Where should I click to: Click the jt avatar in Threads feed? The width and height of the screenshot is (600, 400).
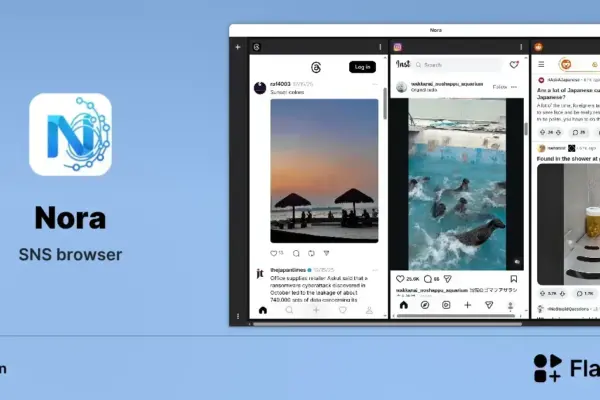pos(260,274)
